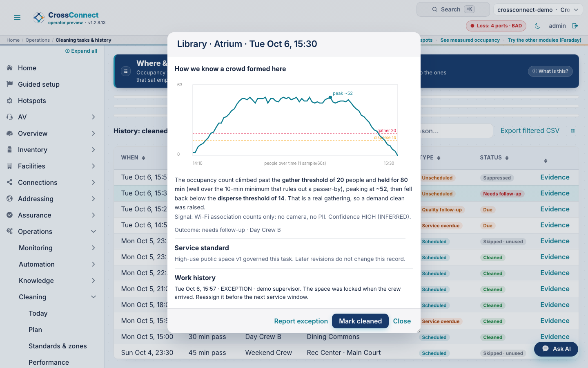This screenshot has width=588, height=368.
Task: Click the Loss: 4 ports BAD alert
Action: pyautogui.click(x=496, y=26)
